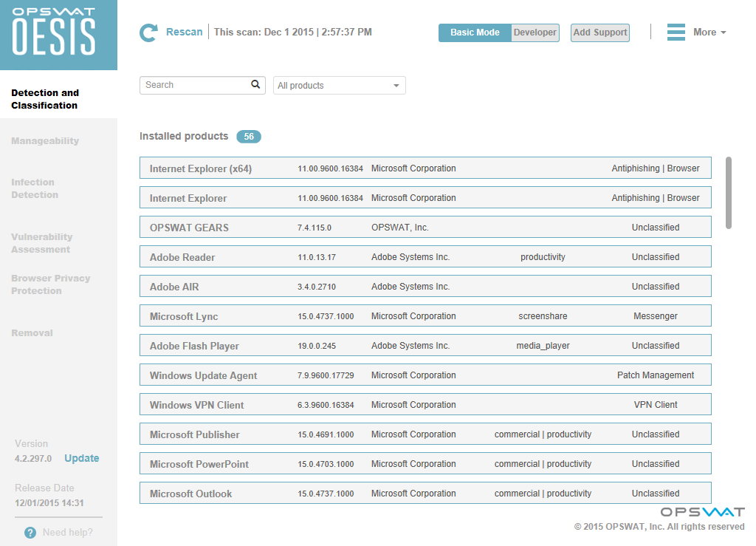Click the Rescan link
Viewport: 756px width, 546px height.
click(x=184, y=32)
